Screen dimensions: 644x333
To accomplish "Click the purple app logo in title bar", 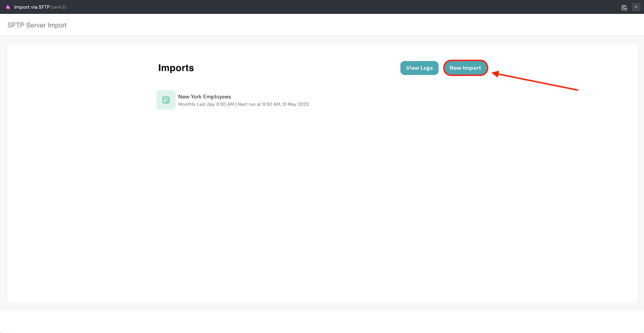I will click(8, 7).
